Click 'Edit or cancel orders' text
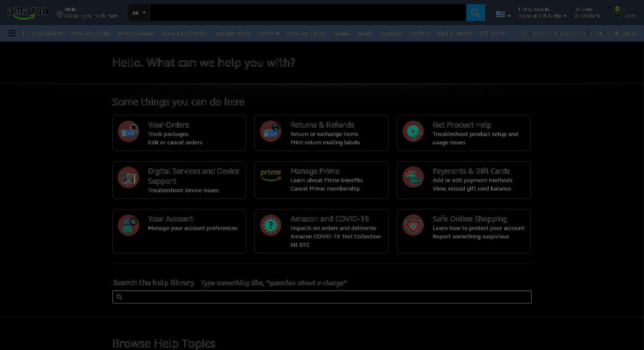 [x=175, y=143]
